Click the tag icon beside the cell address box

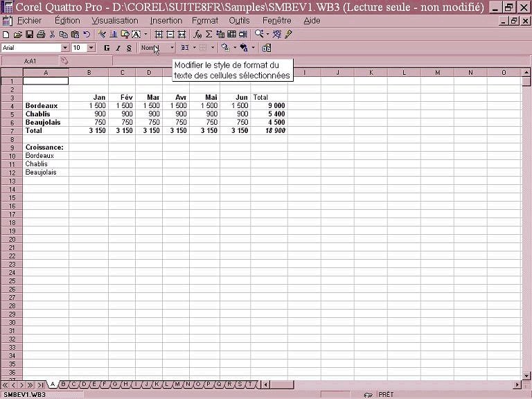click(64, 61)
